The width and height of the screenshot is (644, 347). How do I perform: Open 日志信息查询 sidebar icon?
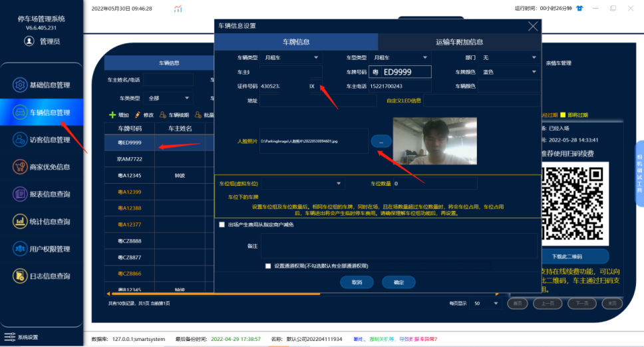(20, 276)
